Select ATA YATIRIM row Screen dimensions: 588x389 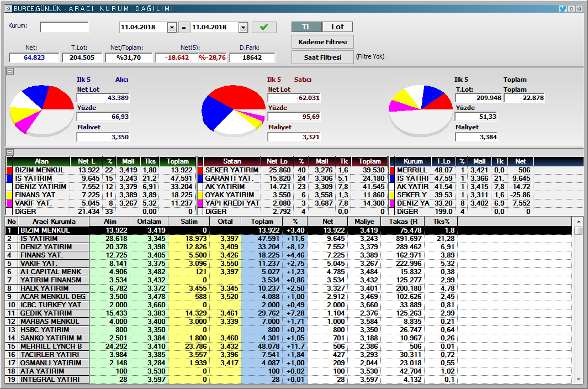pyautogui.click(x=288, y=371)
